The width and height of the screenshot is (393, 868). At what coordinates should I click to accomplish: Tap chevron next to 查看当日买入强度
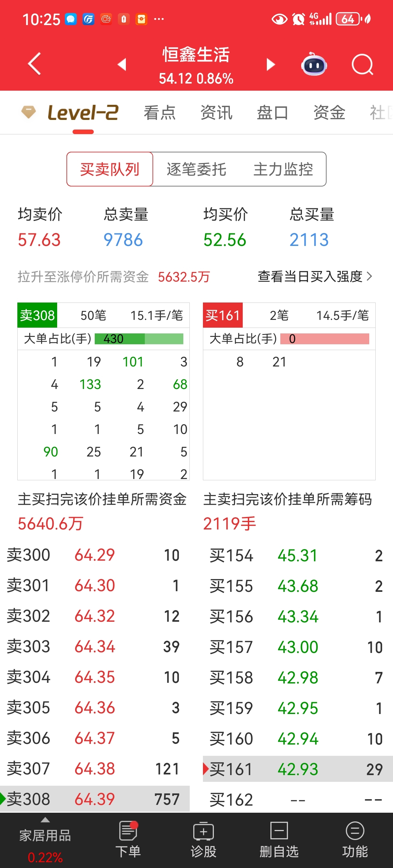(370, 277)
